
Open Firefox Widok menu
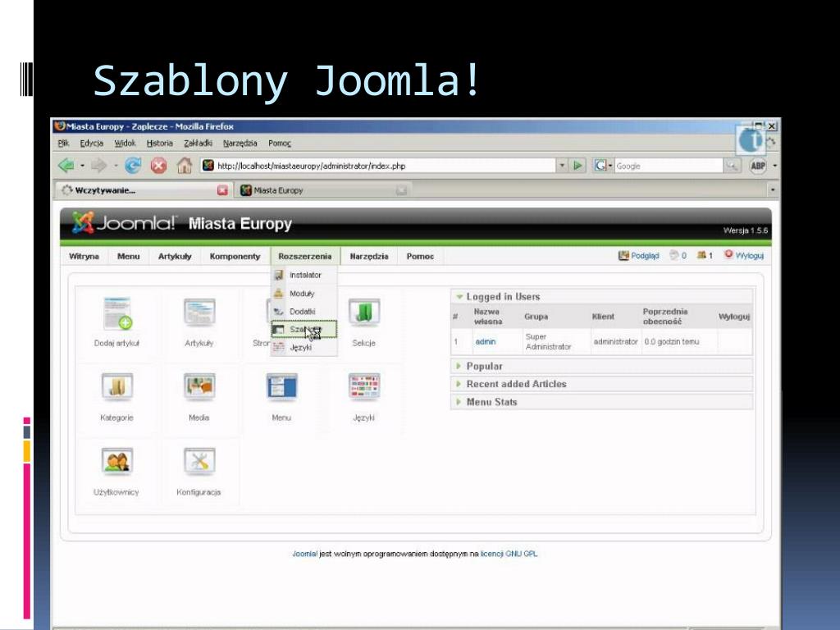click(x=125, y=143)
